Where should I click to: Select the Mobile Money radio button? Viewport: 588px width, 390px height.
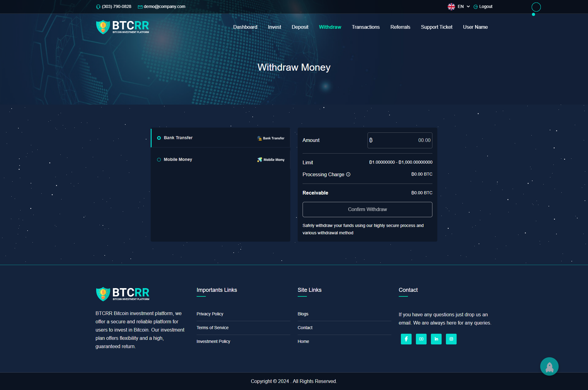point(159,159)
